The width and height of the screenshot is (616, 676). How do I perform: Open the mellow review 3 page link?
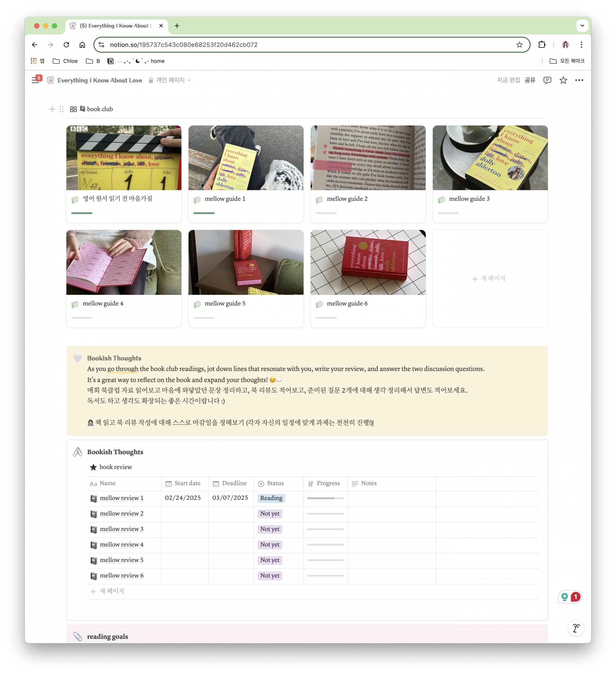(x=121, y=529)
